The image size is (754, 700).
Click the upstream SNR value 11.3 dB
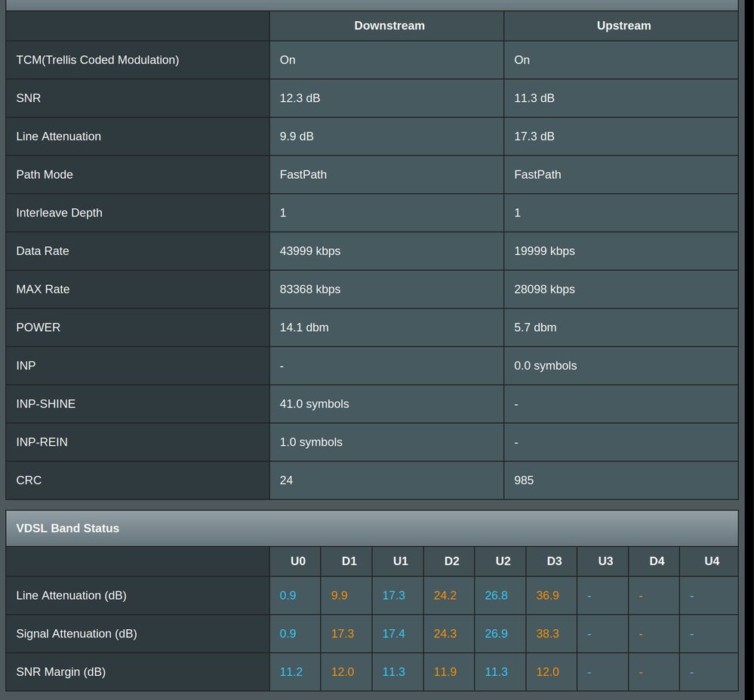point(534,98)
